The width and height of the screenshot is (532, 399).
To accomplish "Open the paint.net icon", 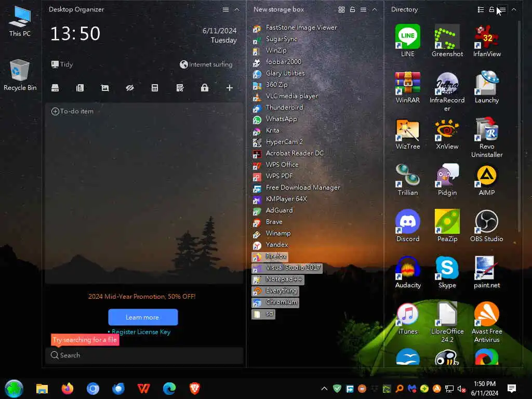I will click(x=487, y=272).
